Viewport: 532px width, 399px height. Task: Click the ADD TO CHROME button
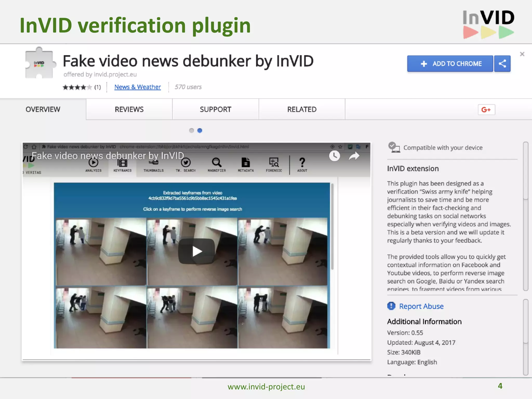[450, 64]
